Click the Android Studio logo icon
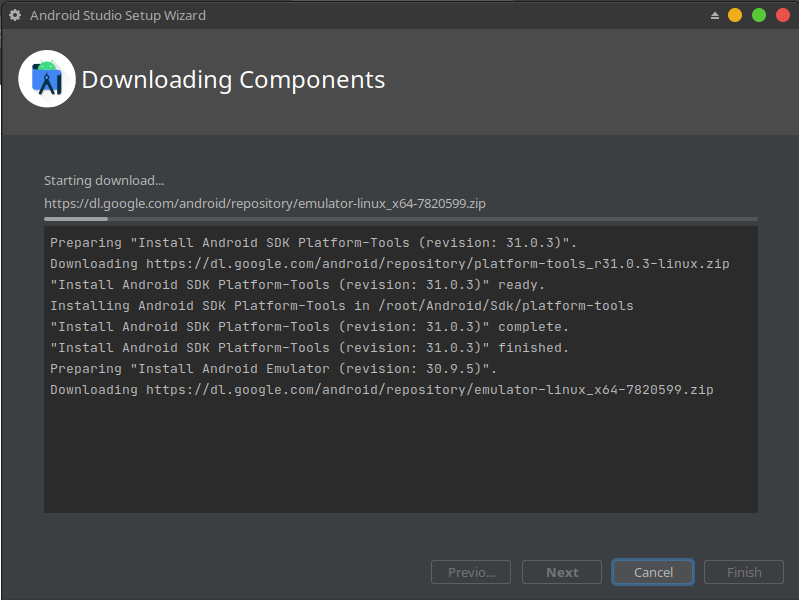 click(47, 79)
